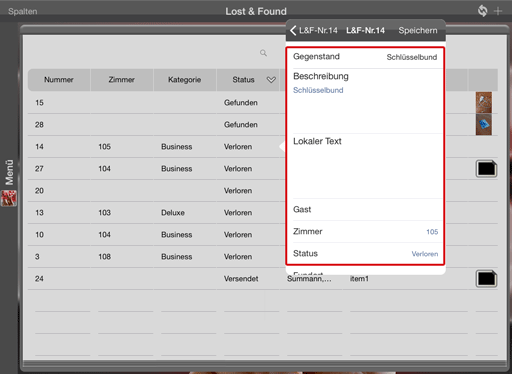The height and width of the screenshot is (374, 512).
Task: Click room 104 in row 10
Action: click(104, 235)
